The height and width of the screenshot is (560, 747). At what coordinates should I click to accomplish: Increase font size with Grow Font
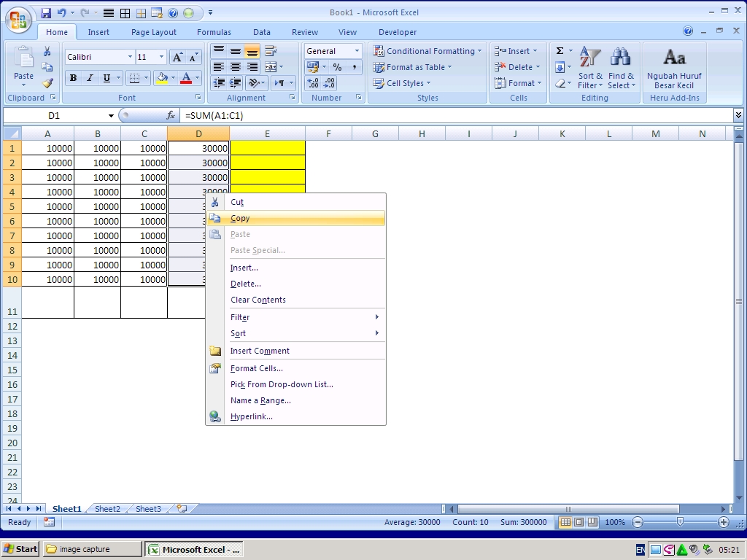click(177, 57)
